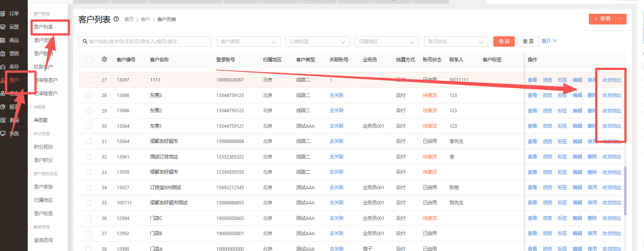Open the 订单 sidebar icon
Screen dimensions: 644x251
[3, 14]
